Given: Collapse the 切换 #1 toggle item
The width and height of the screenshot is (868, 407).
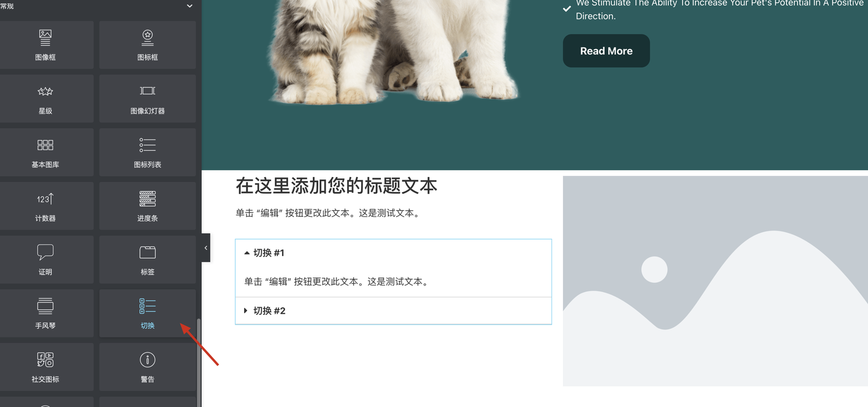Looking at the screenshot, I should coord(393,253).
